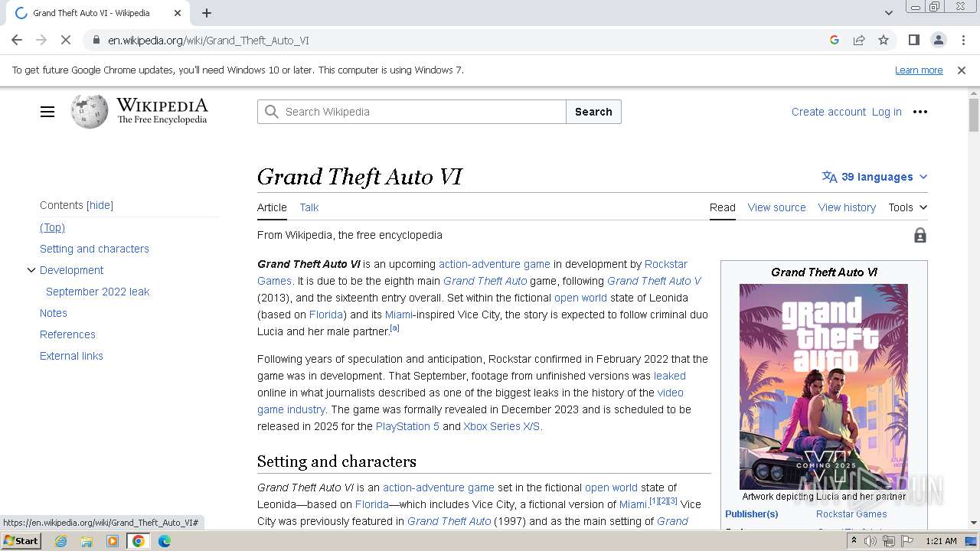The height and width of the screenshot is (551, 980).
Task: Show hidden system tray icons
Action: coord(854,541)
